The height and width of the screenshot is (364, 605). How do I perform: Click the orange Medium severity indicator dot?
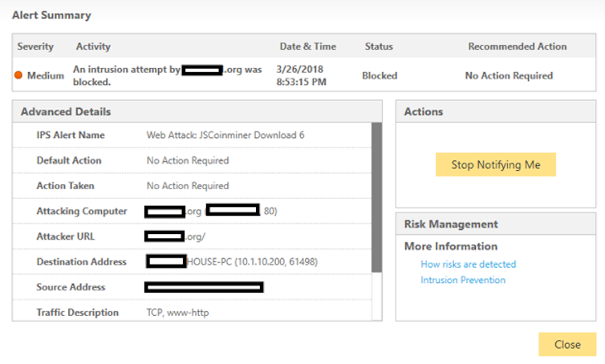[x=19, y=76]
